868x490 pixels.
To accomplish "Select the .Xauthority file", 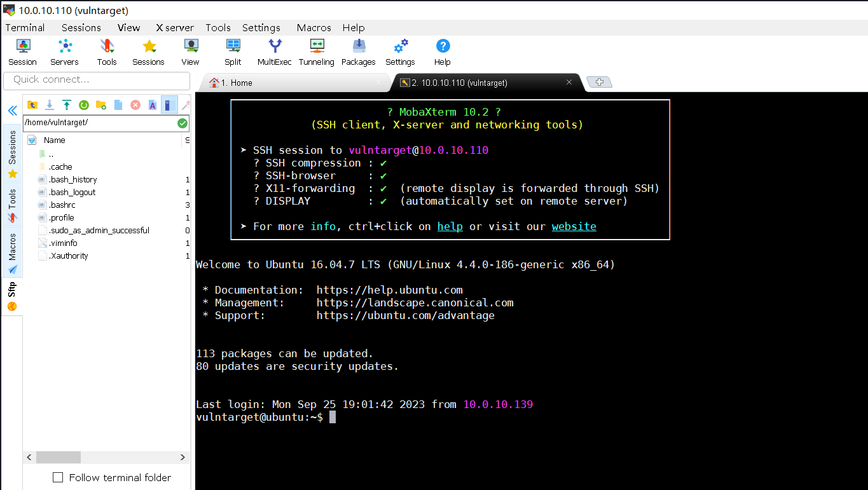I will (63, 255).
